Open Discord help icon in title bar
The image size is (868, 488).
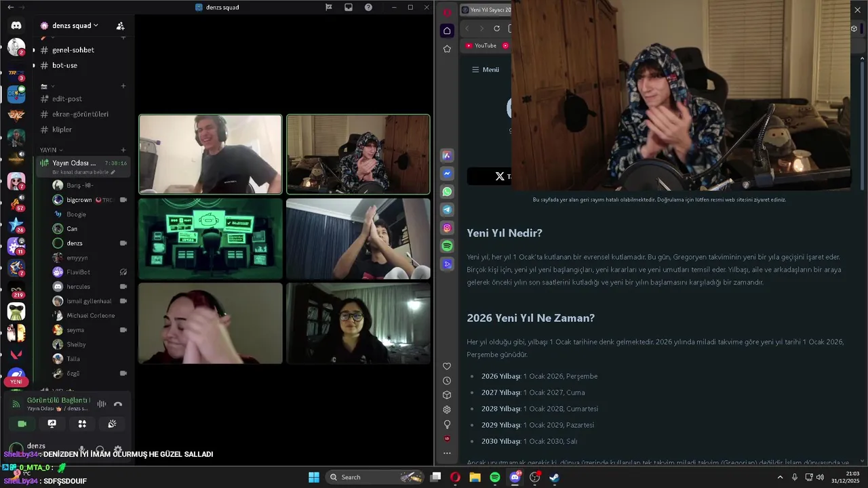pos(368,7)
